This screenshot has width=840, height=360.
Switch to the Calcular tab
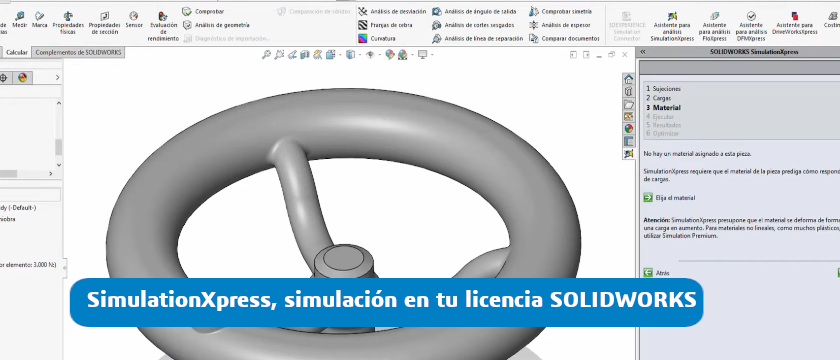(17, 52)
